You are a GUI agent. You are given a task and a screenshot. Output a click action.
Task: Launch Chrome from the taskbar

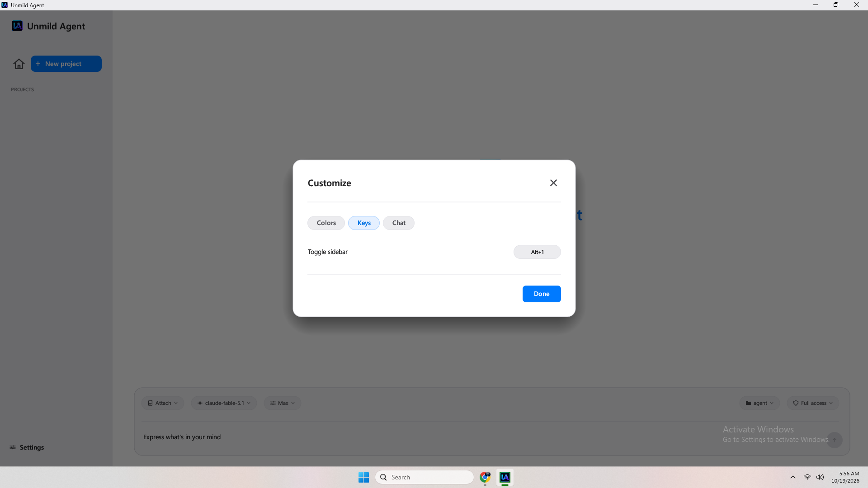485,477
